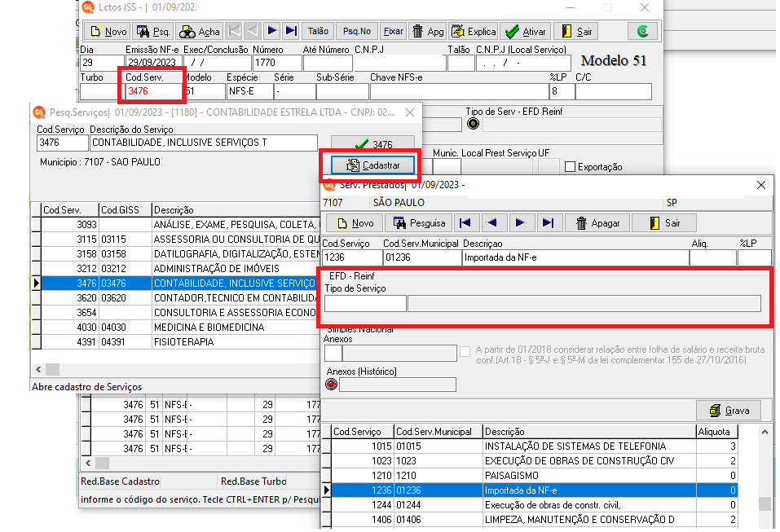Image resolution: width=780 pixels, height=532 pixels.
Task: Toggle the A partir de 01/2018 checkbox
Action: coord(465,351)
